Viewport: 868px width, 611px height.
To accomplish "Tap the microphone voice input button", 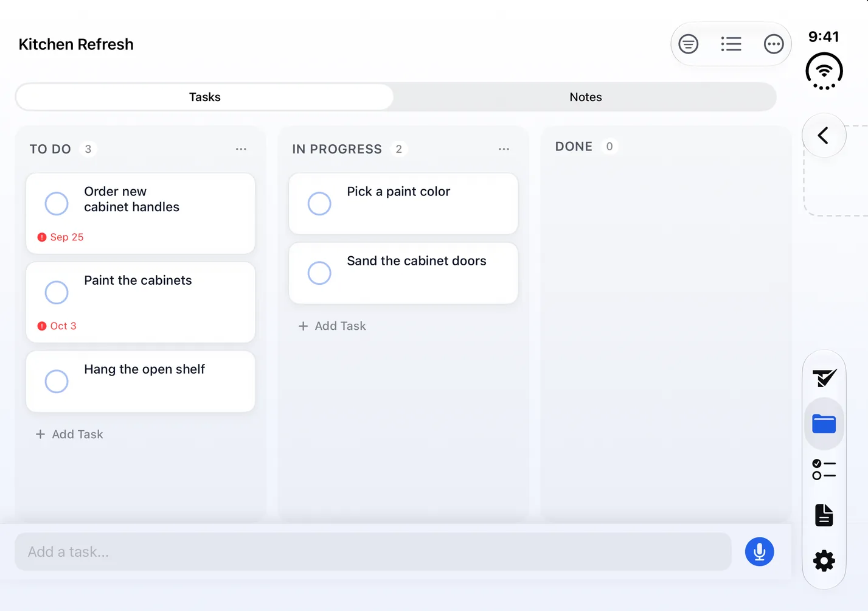I will (760, 552).
